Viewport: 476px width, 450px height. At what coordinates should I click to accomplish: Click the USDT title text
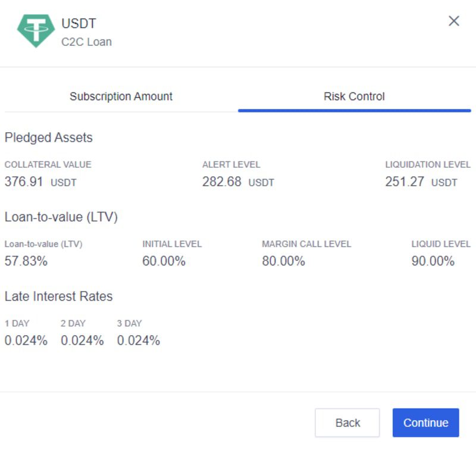click(79, 23)
